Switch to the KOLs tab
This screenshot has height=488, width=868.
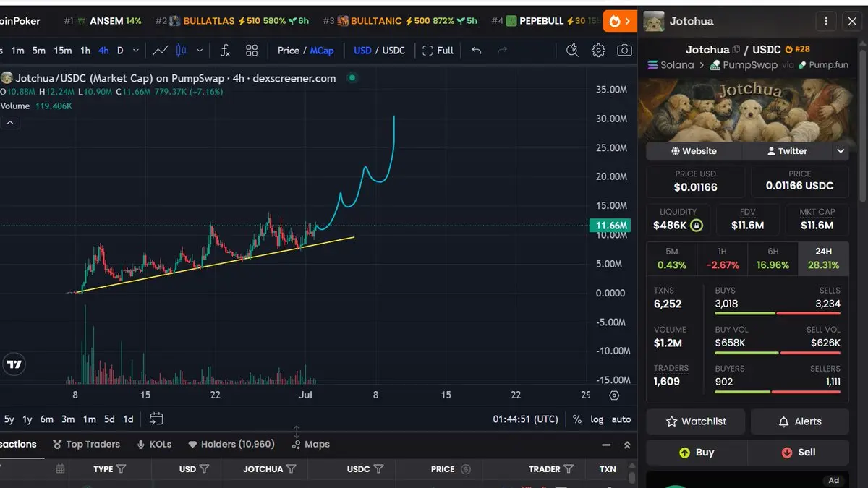click(153, 444)
